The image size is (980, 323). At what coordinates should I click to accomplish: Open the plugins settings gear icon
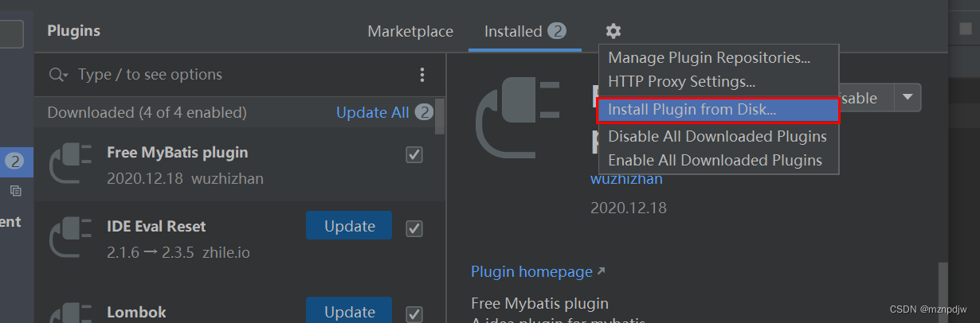click(x=613, y=31)
